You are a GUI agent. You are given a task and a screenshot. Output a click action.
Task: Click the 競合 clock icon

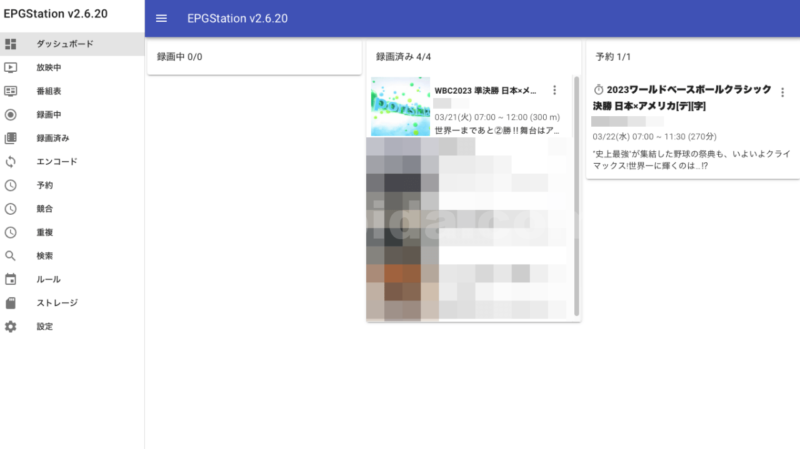tap(11, 209)
